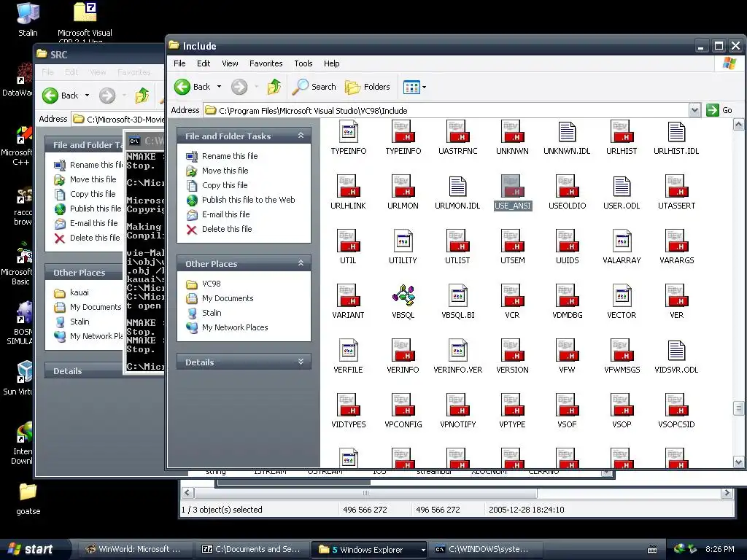The width and height of the screenshot is (747, 560).
Task: Click the Back button in Include window
Action: pos(193,87)
